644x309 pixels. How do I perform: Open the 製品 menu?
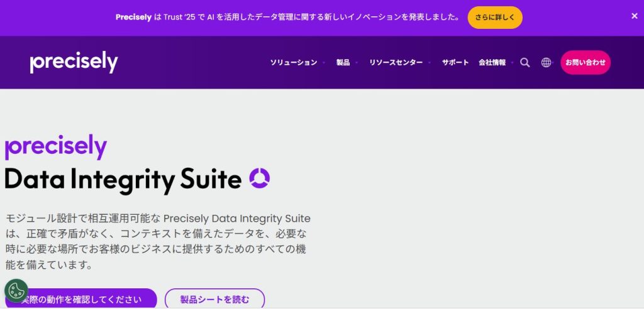(343, 63)
